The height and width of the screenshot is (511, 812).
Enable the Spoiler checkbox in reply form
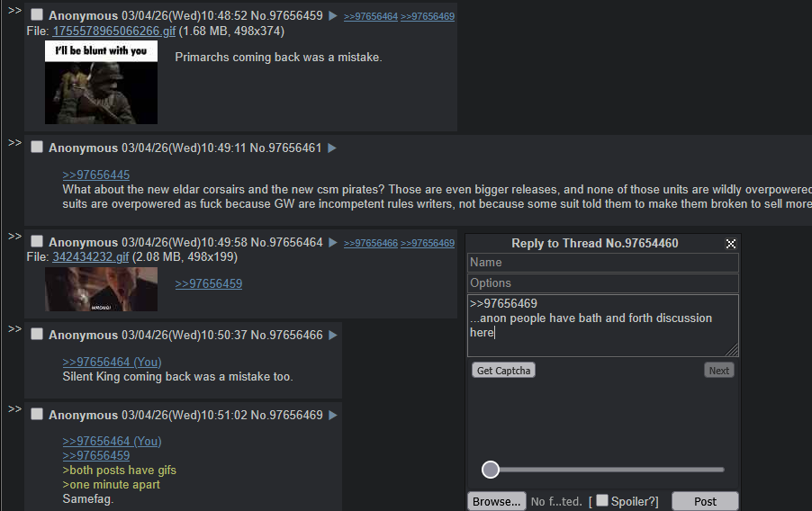coord(601,500)
